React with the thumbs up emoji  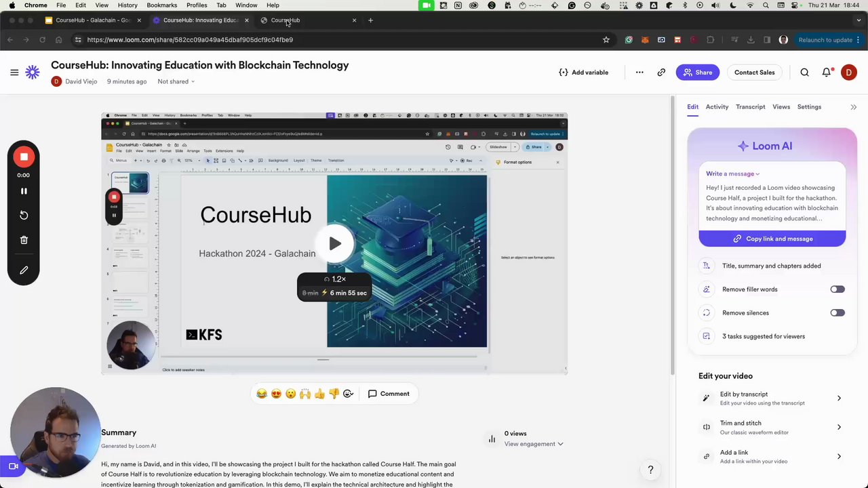pos(319,394)
